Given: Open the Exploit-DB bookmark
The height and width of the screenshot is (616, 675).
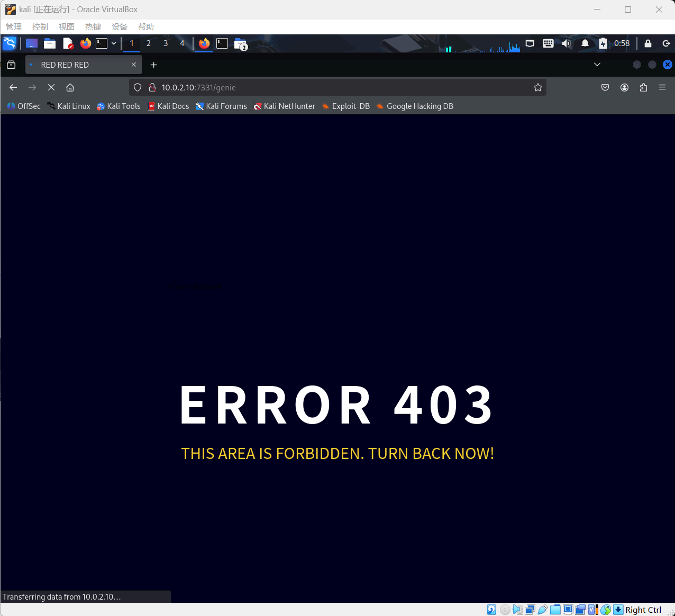Looking at the screenshot, I should [346, 106].
